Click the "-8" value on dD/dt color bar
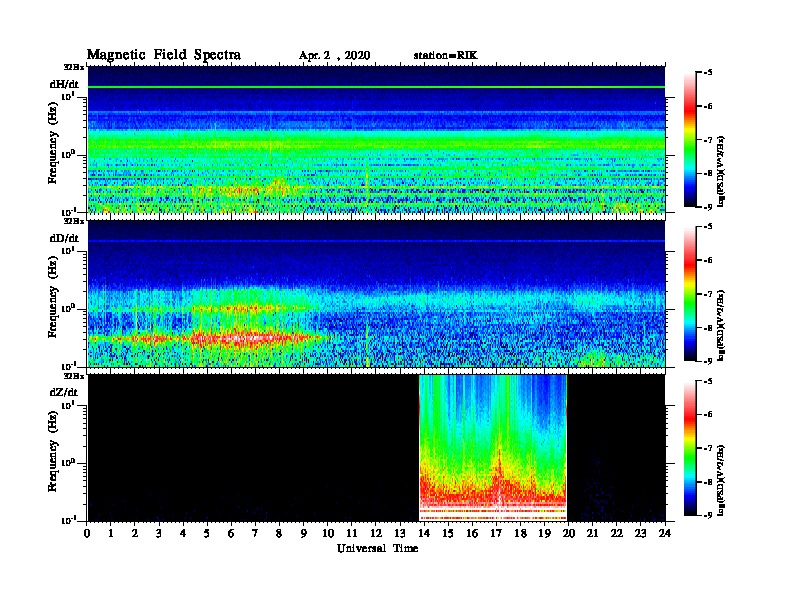The width and height of the screenshot is (792, 612). [708, 328]
